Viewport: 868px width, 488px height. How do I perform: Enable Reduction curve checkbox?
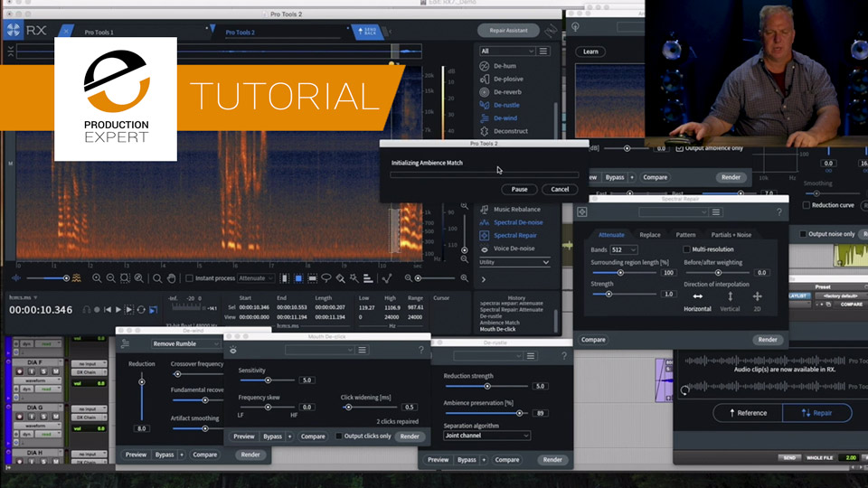pyautogui.click(x=806, y=205)
